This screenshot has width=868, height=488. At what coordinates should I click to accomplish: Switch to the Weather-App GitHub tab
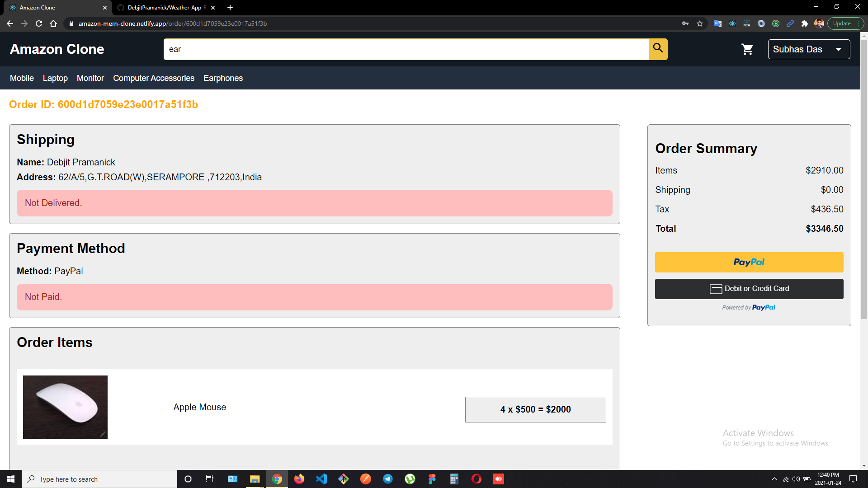point(166,8)
